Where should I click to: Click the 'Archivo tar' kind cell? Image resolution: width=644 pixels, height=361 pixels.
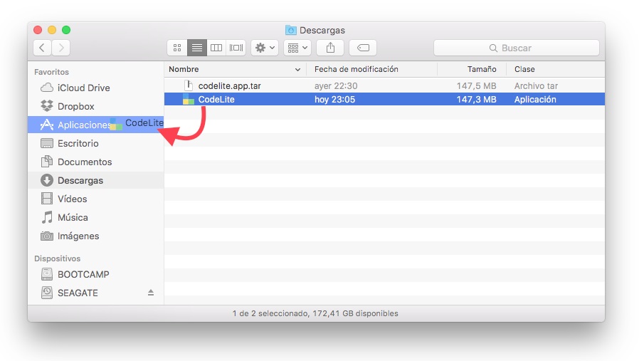[x=536, y=86]
